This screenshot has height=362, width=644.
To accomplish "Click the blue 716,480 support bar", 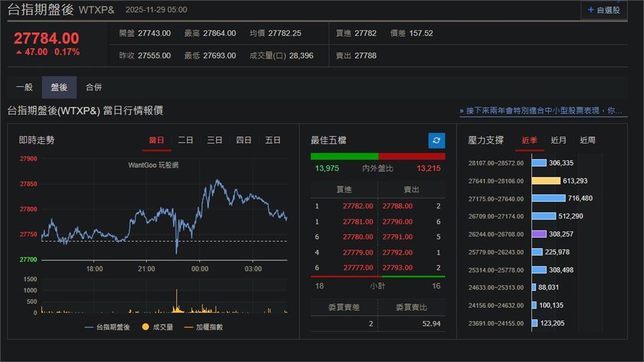I will coord(548,198).
